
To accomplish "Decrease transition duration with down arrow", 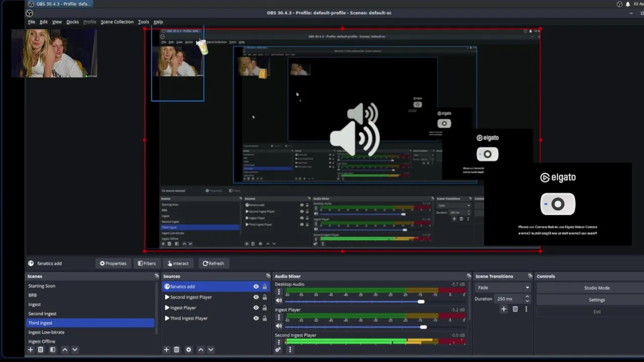I will pyautogui.click(x=527, y=301).
